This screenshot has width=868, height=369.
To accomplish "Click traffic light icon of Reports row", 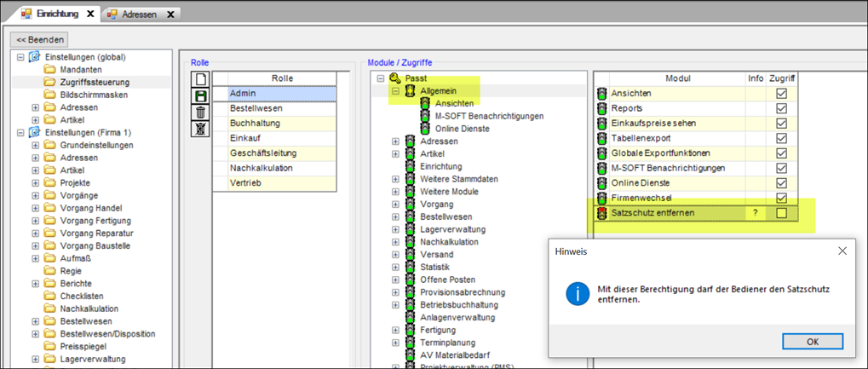I will [601, 108].
